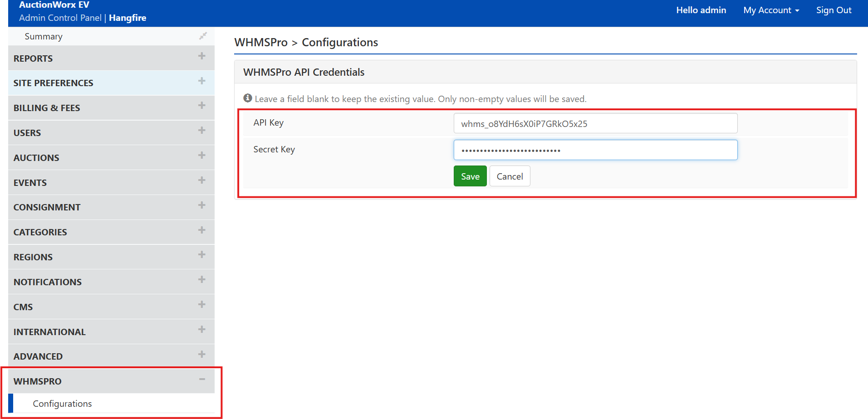
Task: Click the pin icon next to Summary
Action: coord(203,36)
